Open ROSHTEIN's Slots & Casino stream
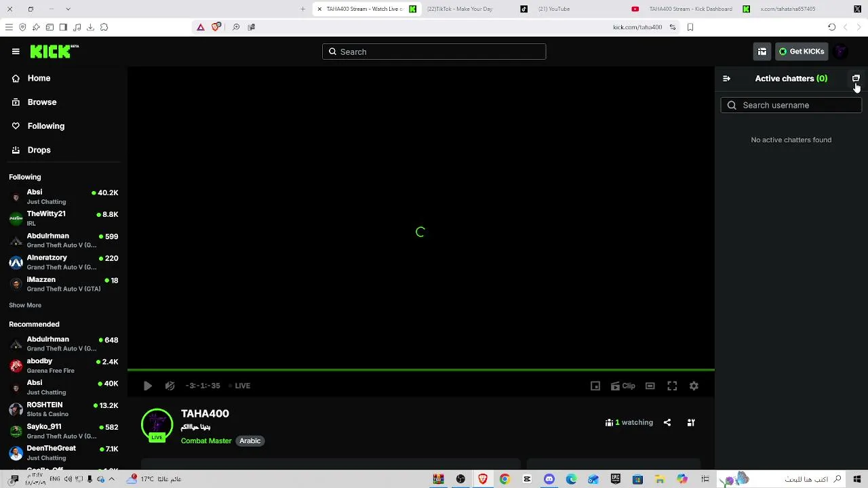Image resolution: width=868 pixels, height=488 pixels. (64, 409)
